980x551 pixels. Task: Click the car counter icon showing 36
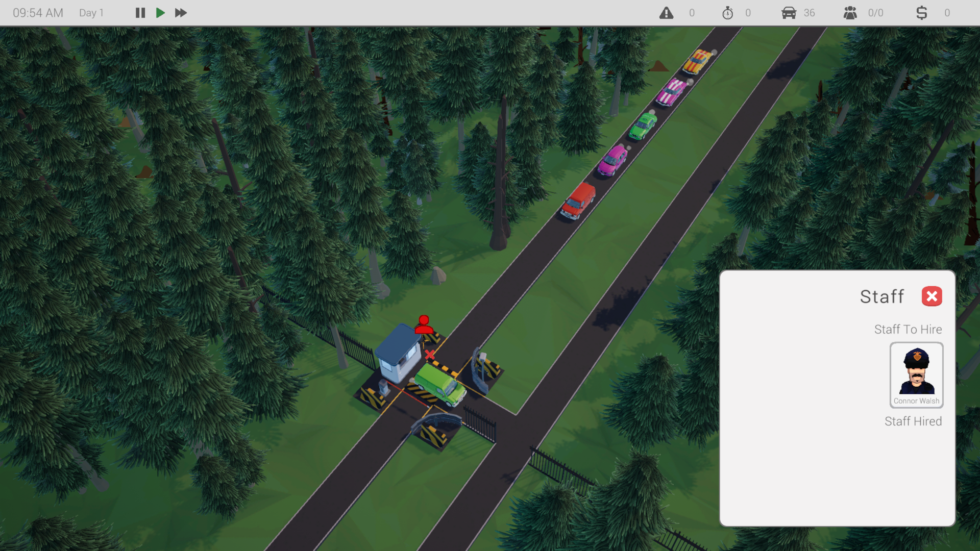[x=788, y=13]
